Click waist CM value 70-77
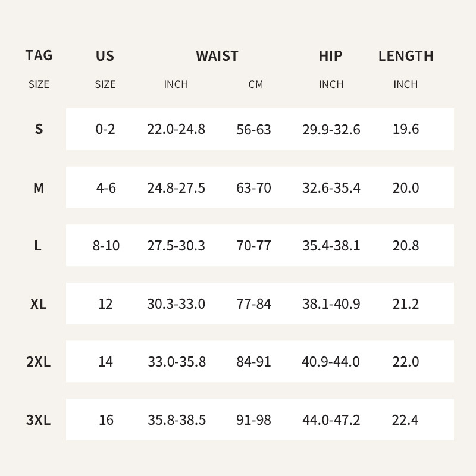The width and height of the screenshot is (476, 476). point(253,246)
